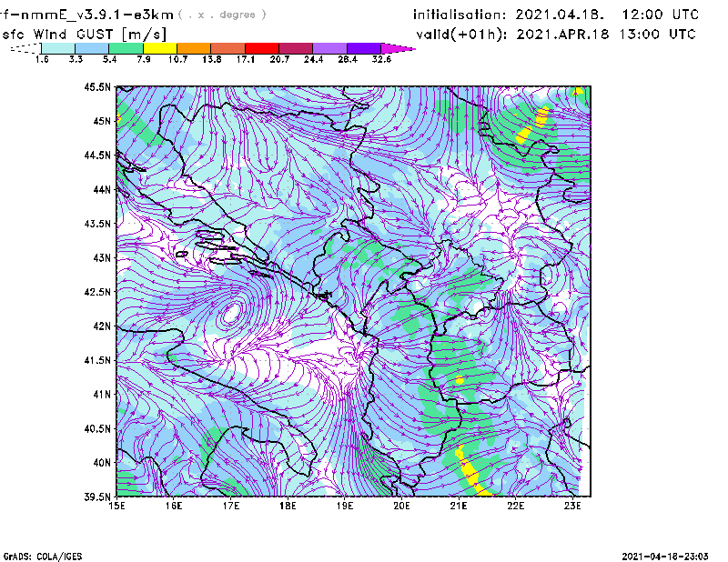The image size is (728, 562).
Task: Click the 44N latitude label
Action: [x=102, y=189]
